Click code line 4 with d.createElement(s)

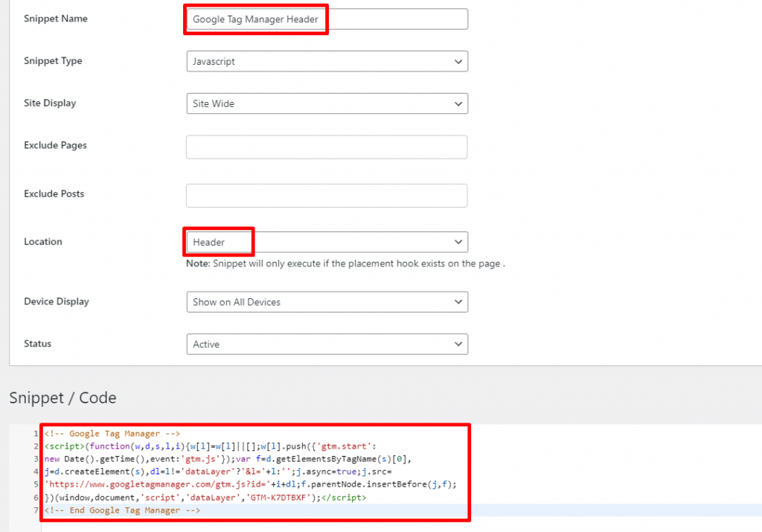[218, 471]
